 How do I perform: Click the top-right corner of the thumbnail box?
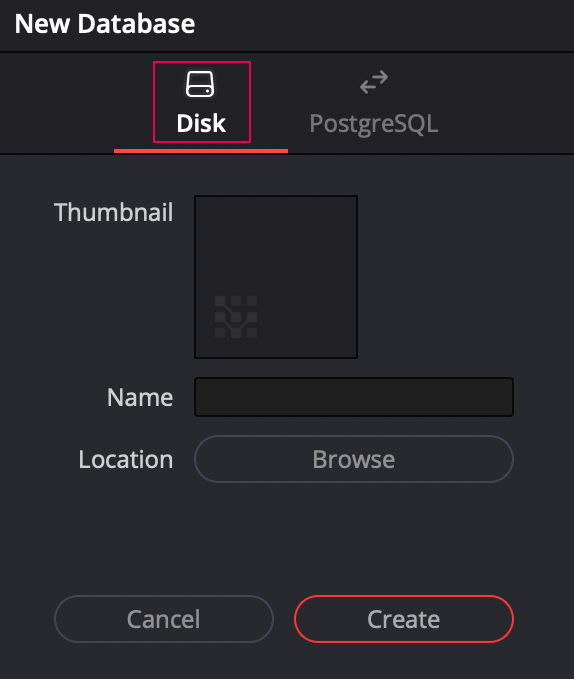tap(354, 199)
